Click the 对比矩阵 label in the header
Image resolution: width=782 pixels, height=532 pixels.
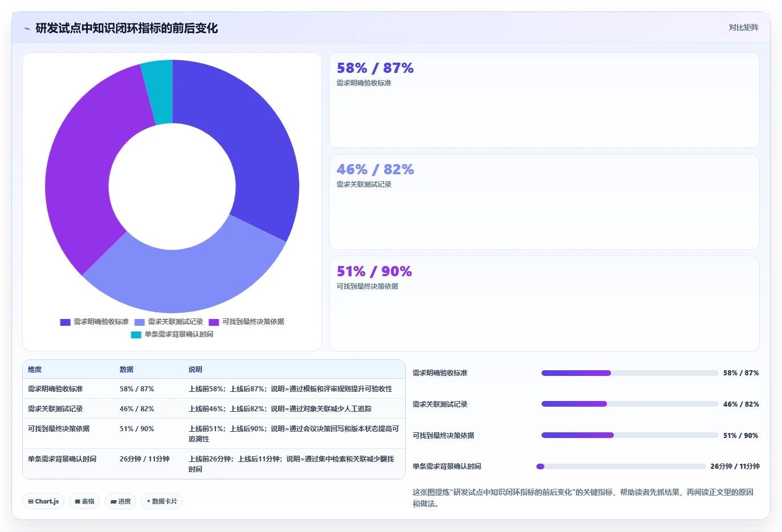click(743, 27)
